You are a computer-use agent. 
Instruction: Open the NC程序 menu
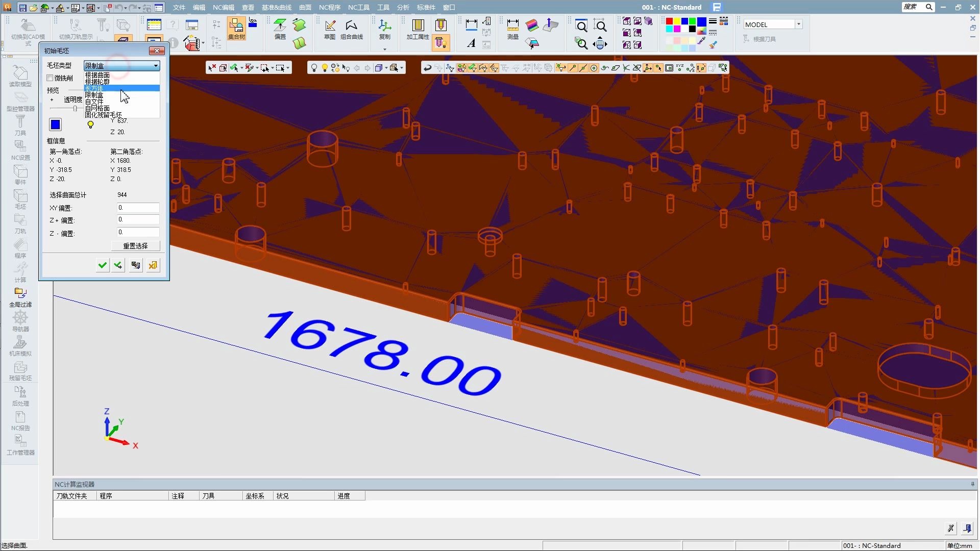tap(329, 7)
